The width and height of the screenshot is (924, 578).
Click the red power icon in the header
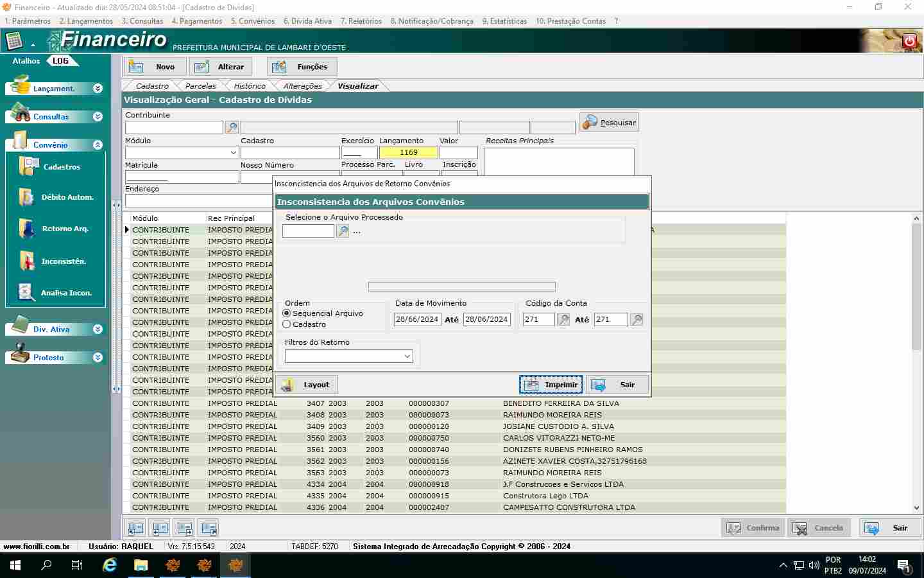point(909,41)
